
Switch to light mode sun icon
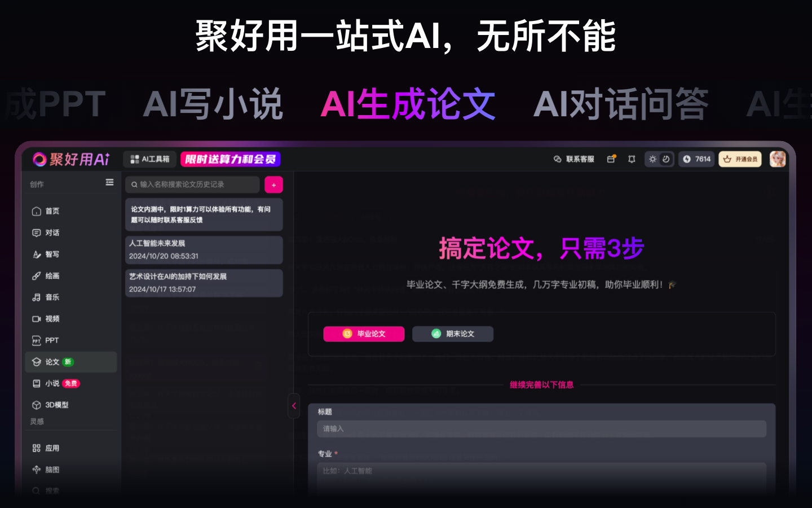[x=652, y=159]
